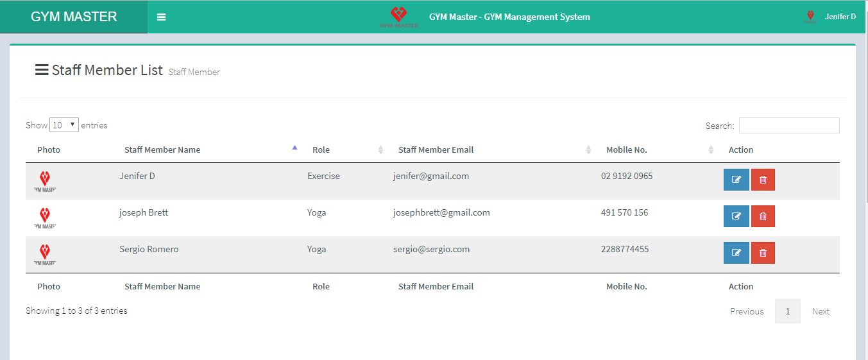This screenshot has height=360, width=868.
Task: Sort the list by Role column
Action: (321, 150)
